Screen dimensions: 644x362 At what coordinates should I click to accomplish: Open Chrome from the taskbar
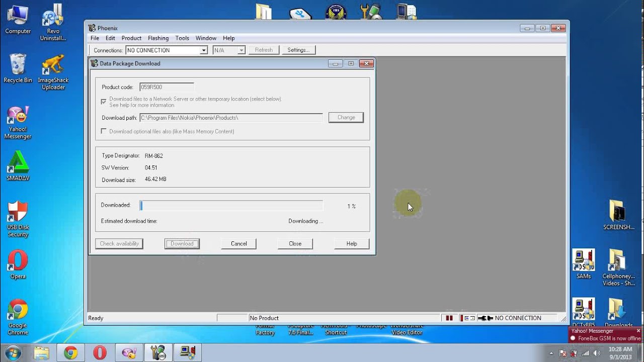tap(70, 353)
